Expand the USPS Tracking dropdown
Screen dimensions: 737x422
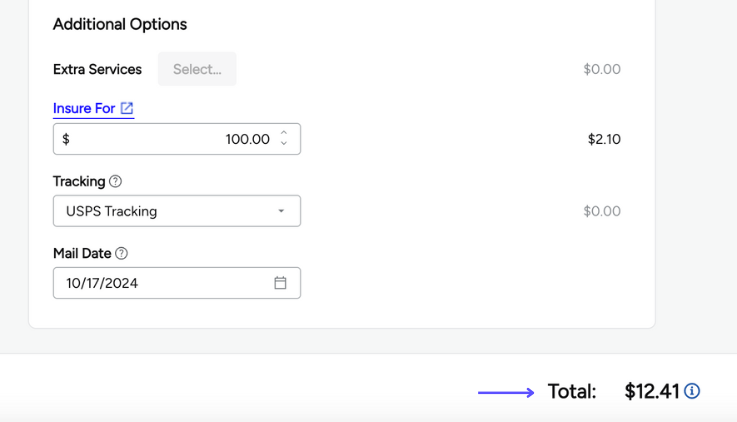176,211
